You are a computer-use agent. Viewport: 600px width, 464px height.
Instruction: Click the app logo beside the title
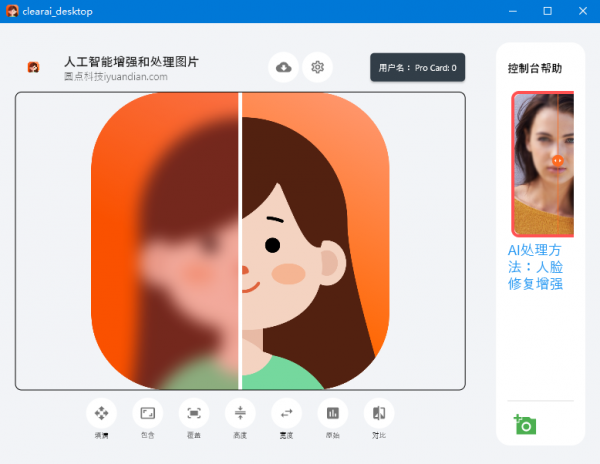(34, 67)
